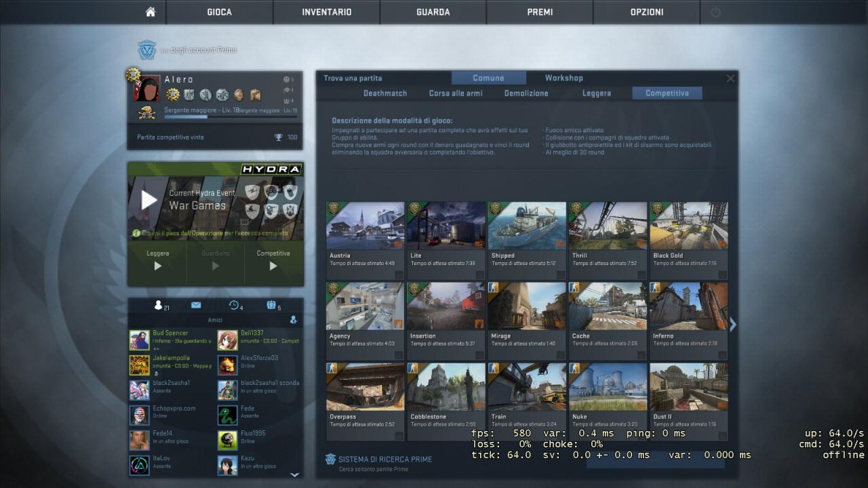Click Jakelampolla's avatar
The height and width of the screenshot is (488, 868).
tap(139, 365)
